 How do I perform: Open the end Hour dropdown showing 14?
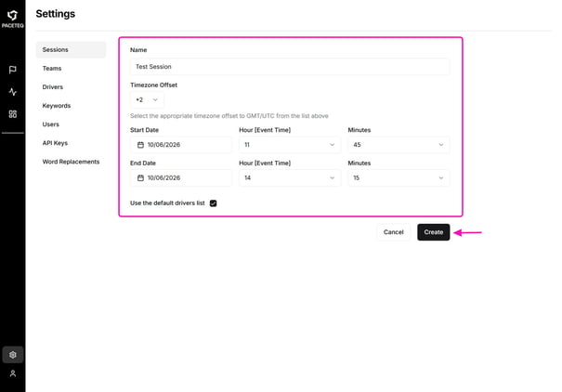coord(290,177)
